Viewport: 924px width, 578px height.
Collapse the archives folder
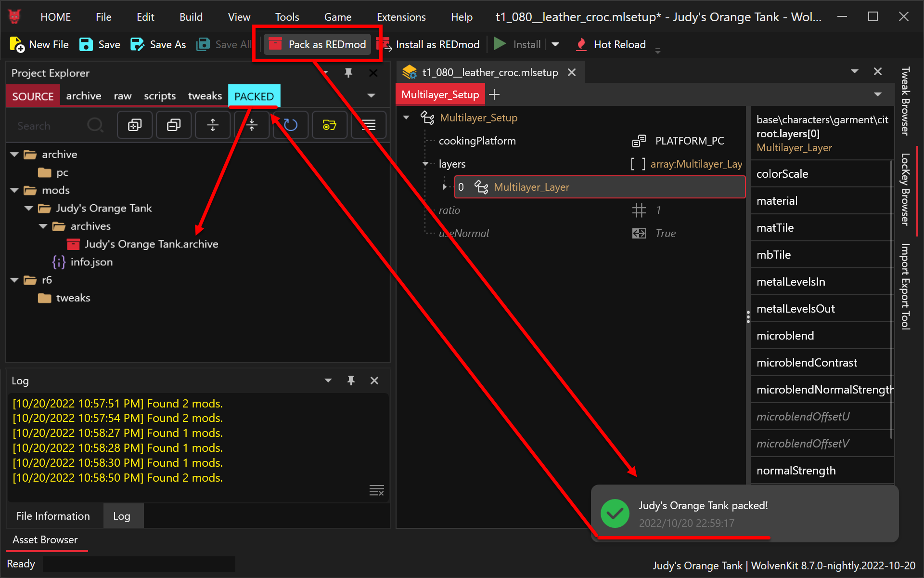[43, 226]
